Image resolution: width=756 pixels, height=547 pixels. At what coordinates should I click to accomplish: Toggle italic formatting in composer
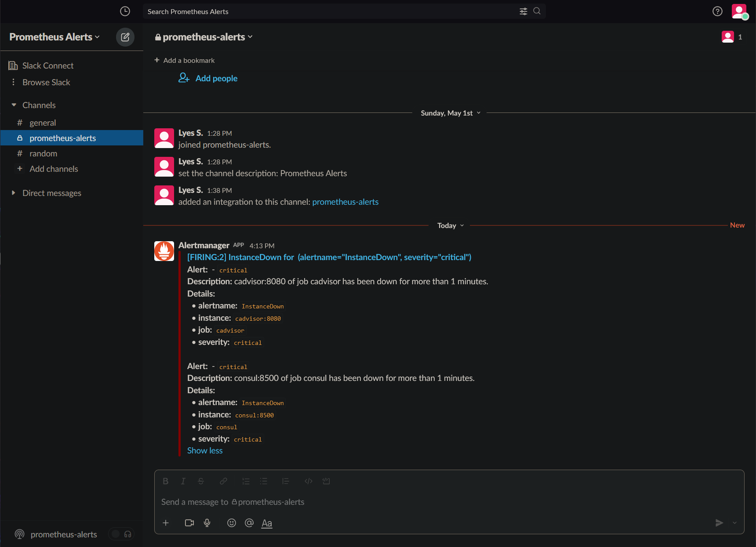[183, 481]
